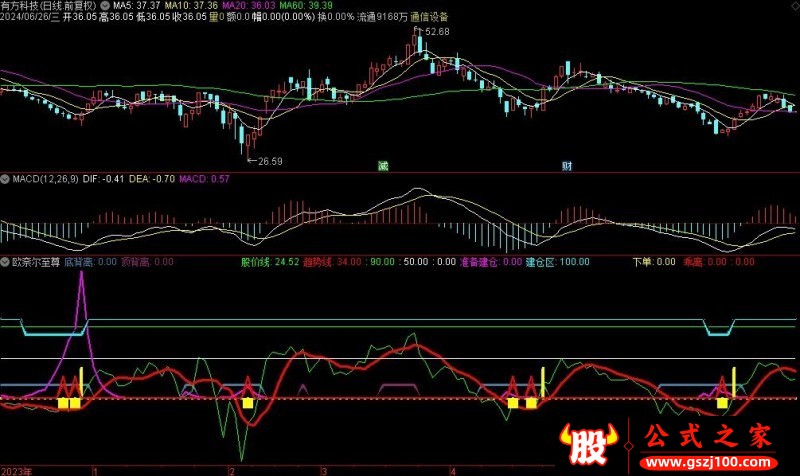Click the 建仓区: 100.00 label
Image resolution: width=800 pixels, height=476 pixels.
click(558, 262)
